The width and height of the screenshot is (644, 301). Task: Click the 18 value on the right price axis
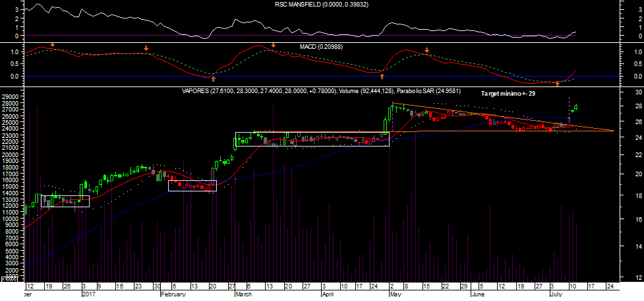click(639, 195)
